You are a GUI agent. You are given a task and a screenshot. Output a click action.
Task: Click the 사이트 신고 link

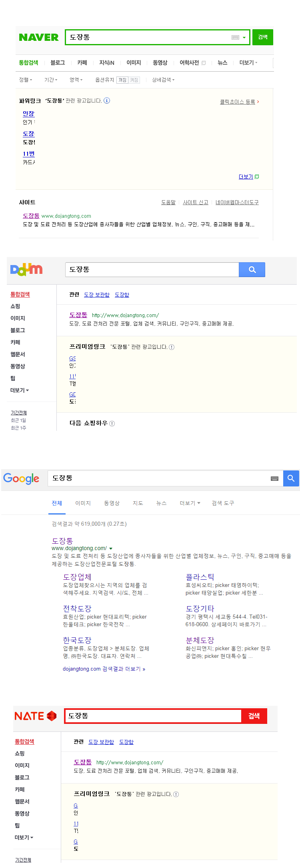pos(196,203)
